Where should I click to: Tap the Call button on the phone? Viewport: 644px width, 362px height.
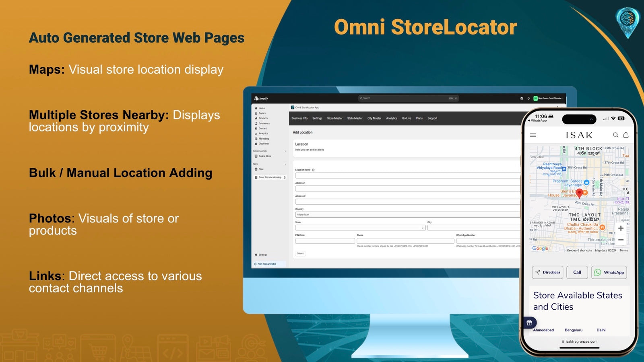[577, 272]
